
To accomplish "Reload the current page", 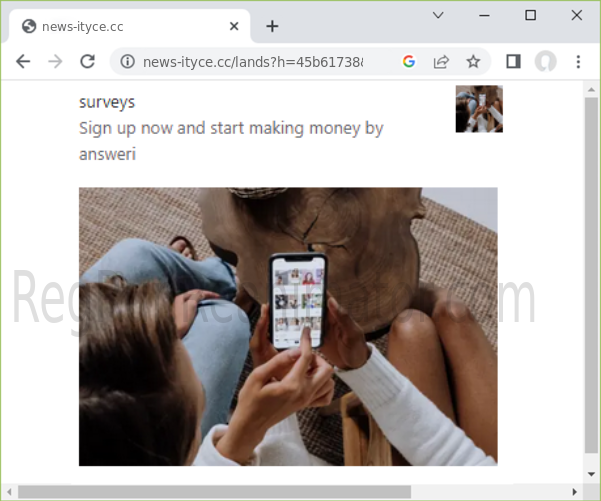I will click(87, 61).
